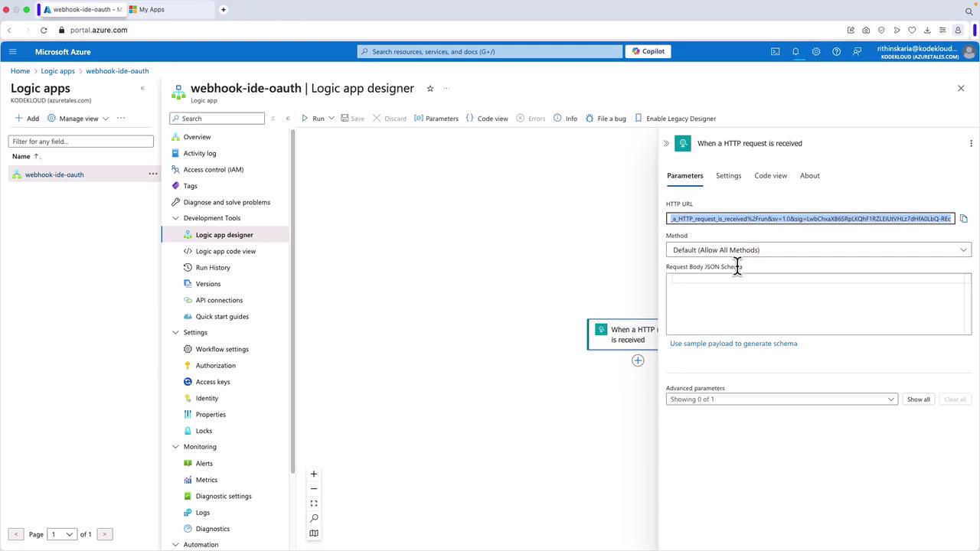The image size is (980, 551).
Task: Focus the resource menu Search box
Action: 217,119
